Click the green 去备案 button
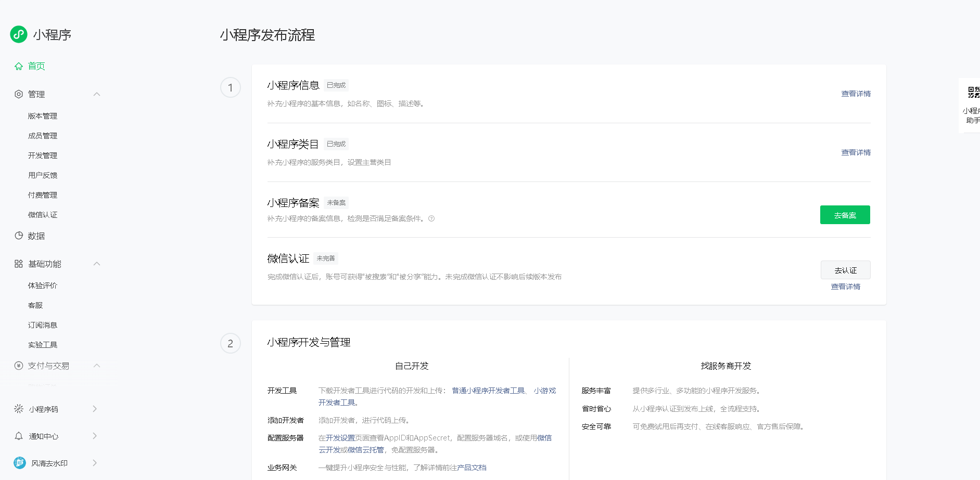Viewport: 980px width, 480px height. coord(845,215)
